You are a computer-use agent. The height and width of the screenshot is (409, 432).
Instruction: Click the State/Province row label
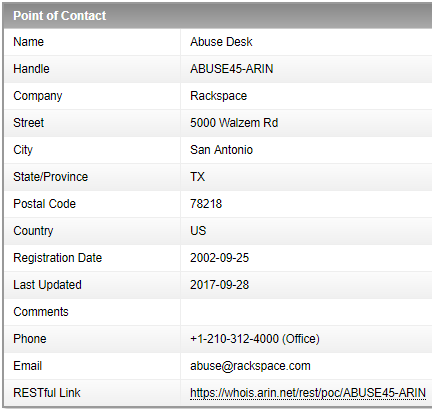pos(51,177)
